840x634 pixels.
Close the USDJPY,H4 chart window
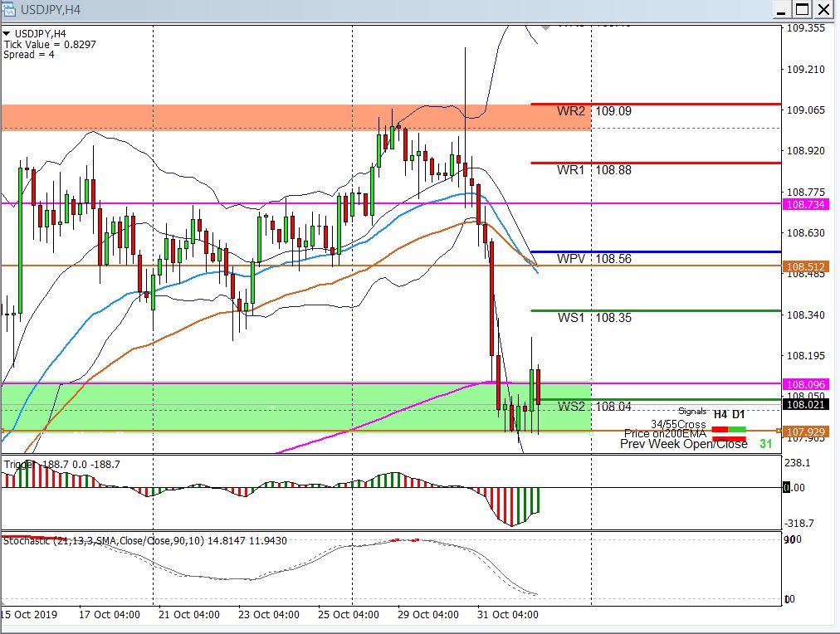pyautogui.click(x=824, y=10)
